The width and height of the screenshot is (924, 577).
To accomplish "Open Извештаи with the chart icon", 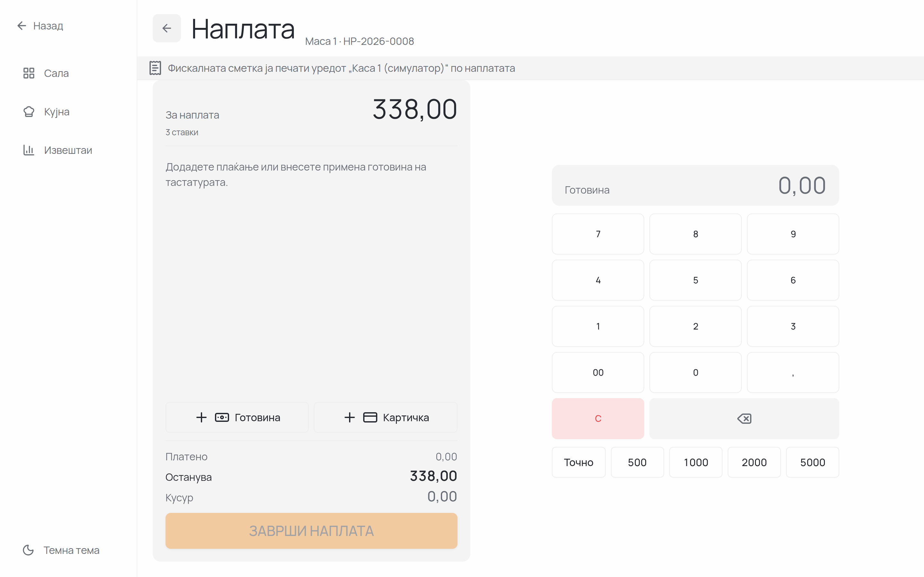I will [57, 150].
